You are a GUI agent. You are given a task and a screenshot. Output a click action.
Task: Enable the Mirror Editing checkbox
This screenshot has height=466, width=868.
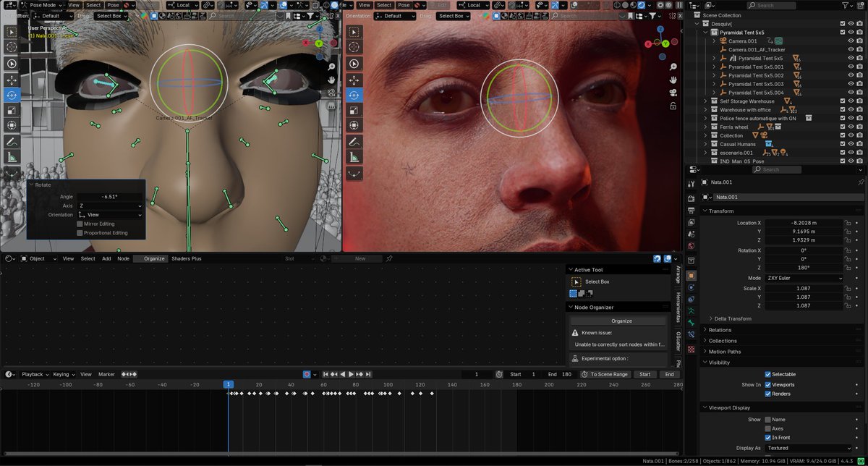click(80, 224)
